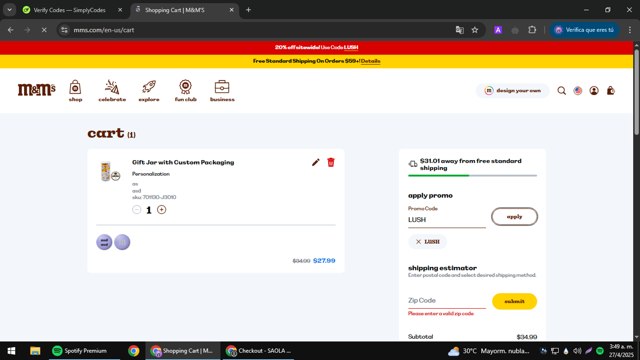
Task: Click the light purple m candy swatch
Action: tap(122, 242)
